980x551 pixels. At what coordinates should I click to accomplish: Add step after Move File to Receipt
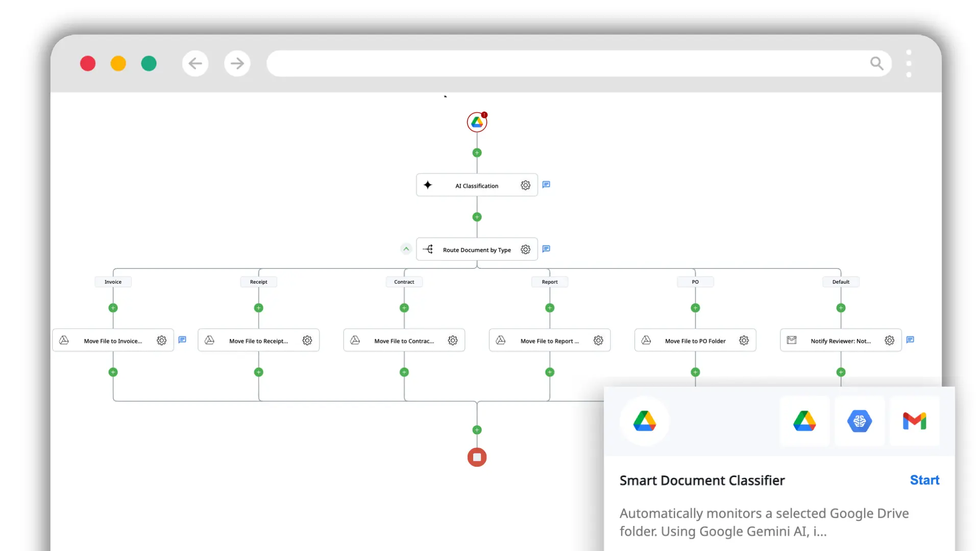(258, 372)
